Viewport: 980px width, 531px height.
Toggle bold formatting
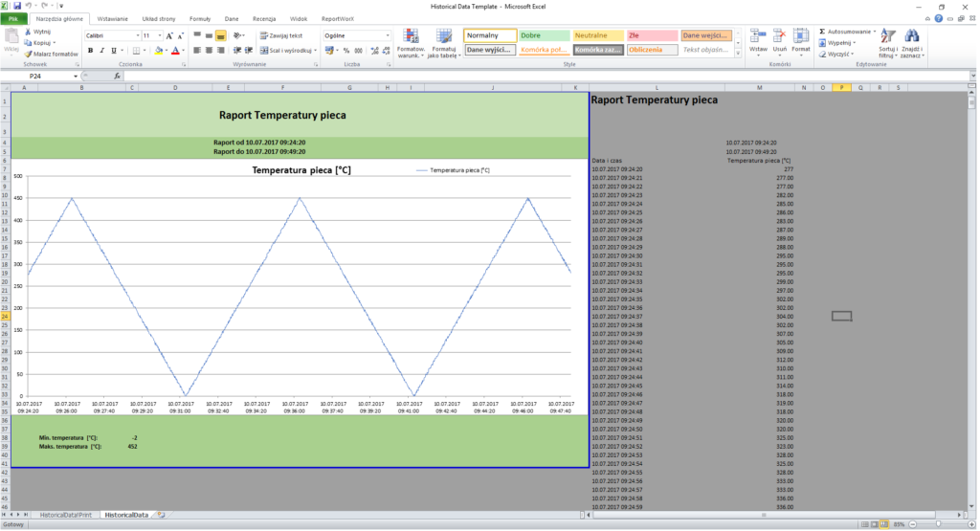coord(91,51)
